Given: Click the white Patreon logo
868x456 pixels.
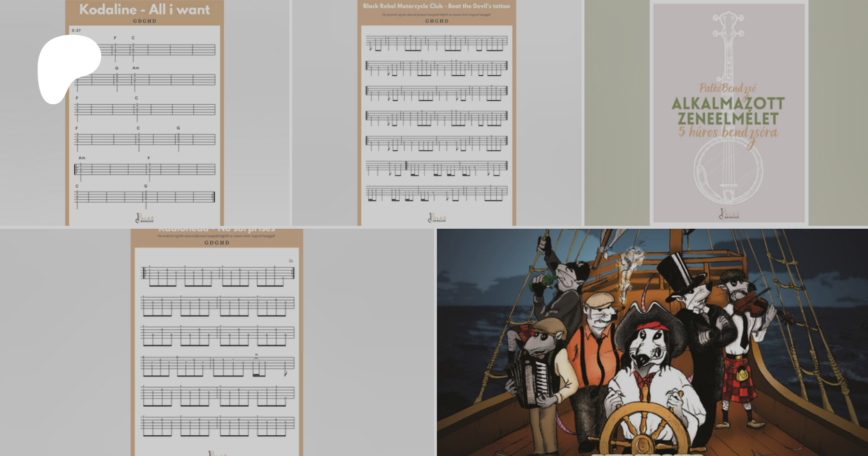Looking at the screenshot, I should (x=67, y=67).
